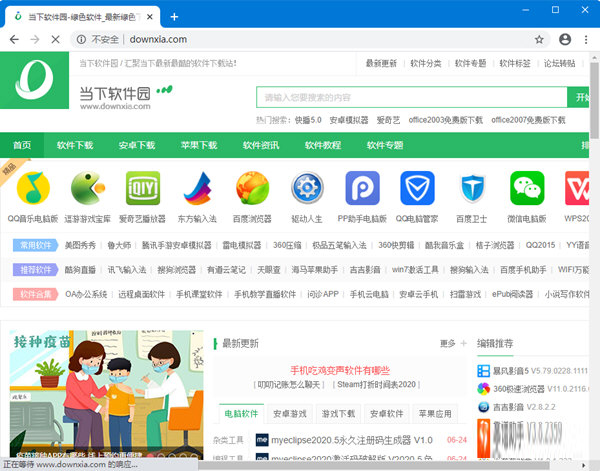Open 东方输入法 icon
This screenshot has width=600, height=471.
(x=197, y=188)
